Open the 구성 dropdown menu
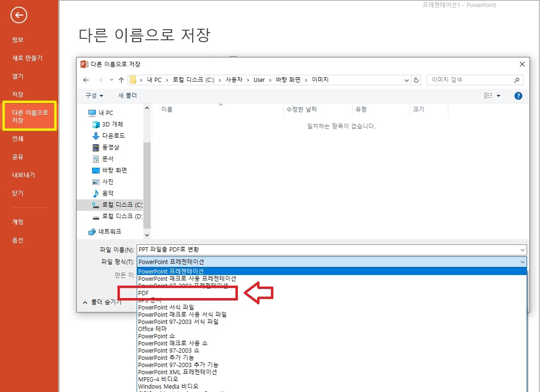 coord(94,95)
